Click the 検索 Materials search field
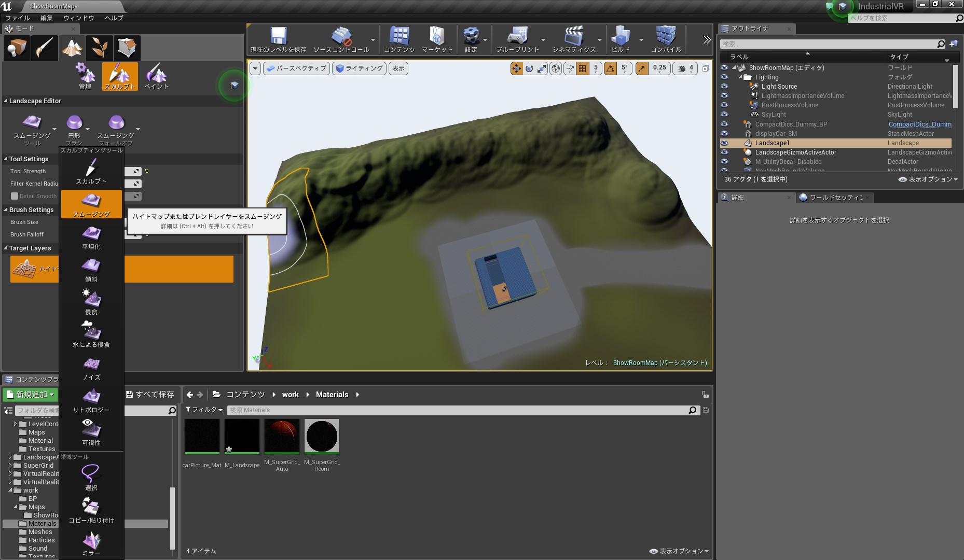Viewport: 964px width, 560px height. coord(463,410)
